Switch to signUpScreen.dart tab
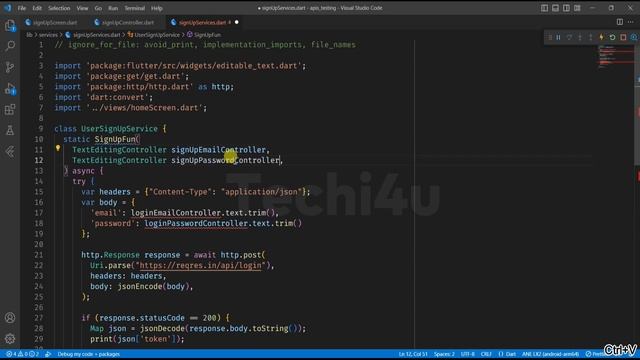The width and height of the screenshot is (640, 360). pos(55,22)
